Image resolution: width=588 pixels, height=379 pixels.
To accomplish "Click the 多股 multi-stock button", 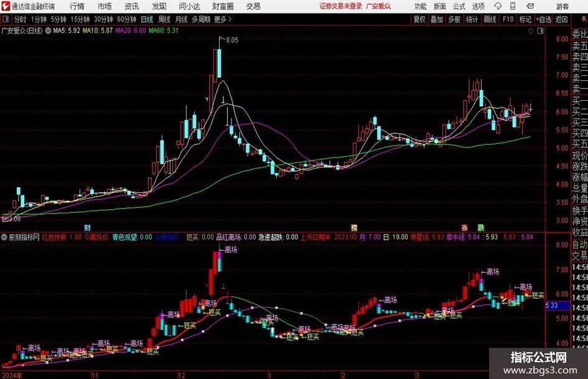I will click(454, 19).
